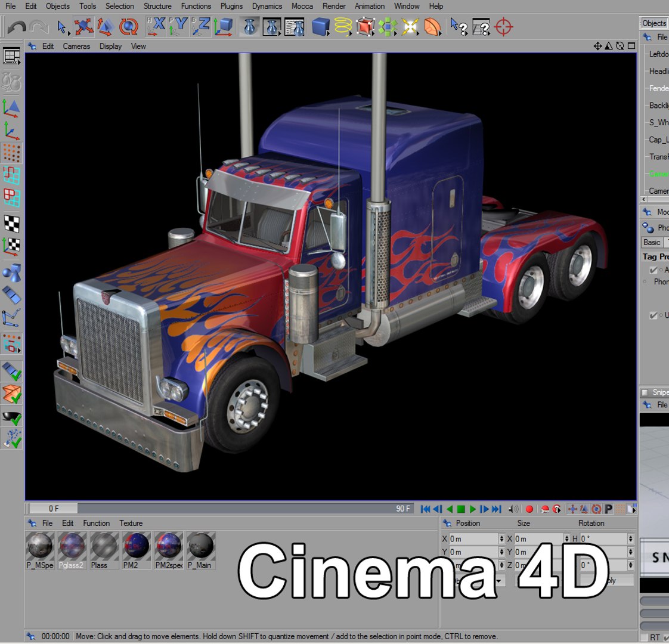The width and height of the screenshot is (669, 644).
Task: Activate the Scale tool icon
Action: tap(106, 27)
